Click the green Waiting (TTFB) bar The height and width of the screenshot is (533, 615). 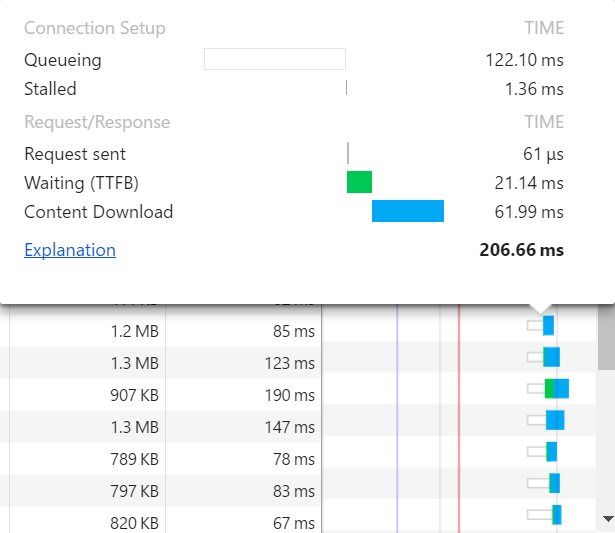(359, 182)
